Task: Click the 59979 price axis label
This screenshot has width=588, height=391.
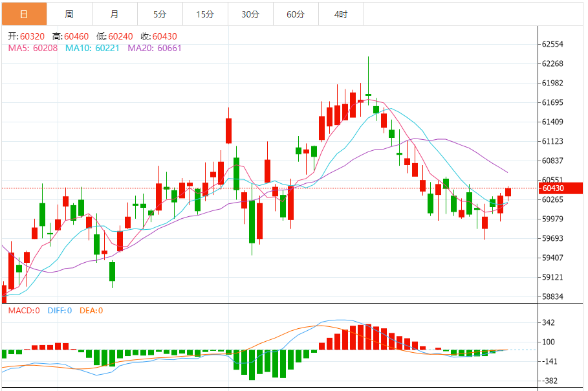Action: point(553,219)
